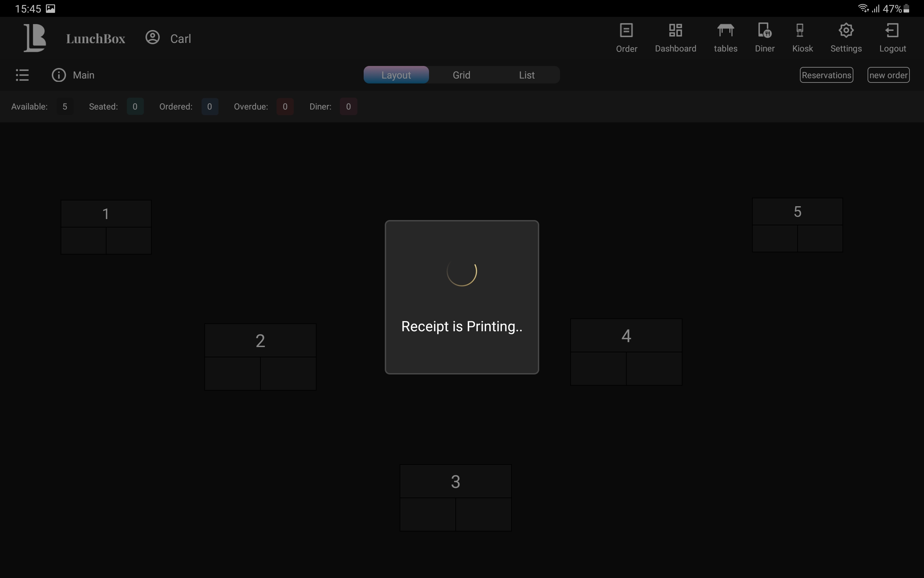Click the Main info icon
The image size is (924, 578).
tap(59, 75)
